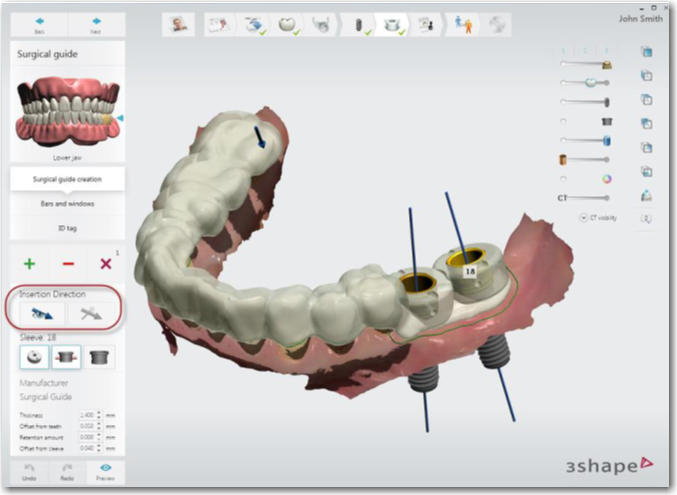
Task: Increase Offset from sleeve stepper
Action: click(99, 447)
